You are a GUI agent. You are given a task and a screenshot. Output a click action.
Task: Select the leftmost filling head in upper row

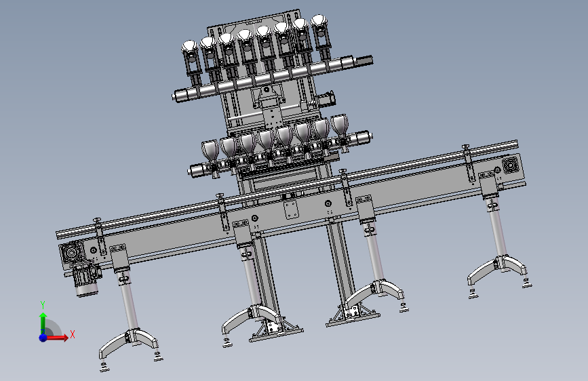pos(191,62)
